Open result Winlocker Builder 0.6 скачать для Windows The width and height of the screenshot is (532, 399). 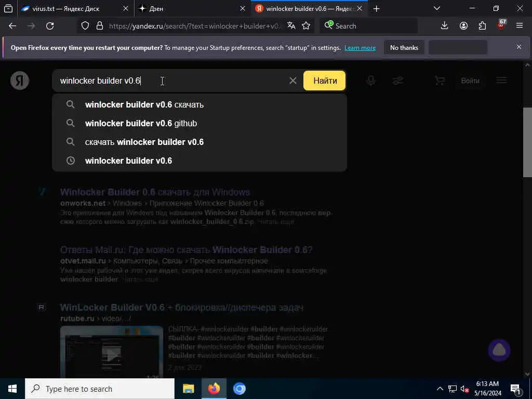pyautogui.click(x=155, y=192)
